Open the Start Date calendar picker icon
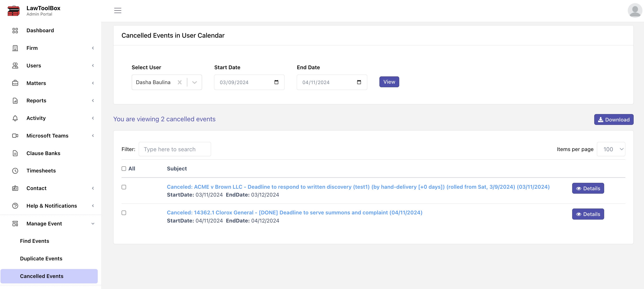Screen dimensions: 644x289 [276, 82]
